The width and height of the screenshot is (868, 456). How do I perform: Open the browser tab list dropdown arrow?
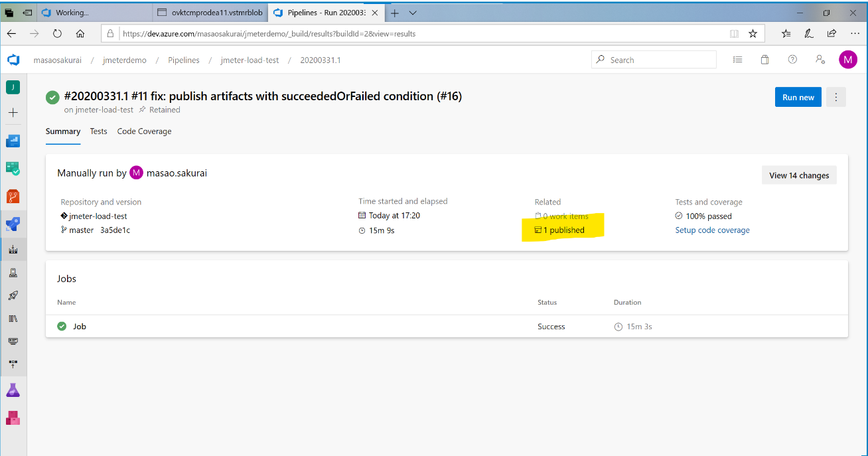[413, 13]
